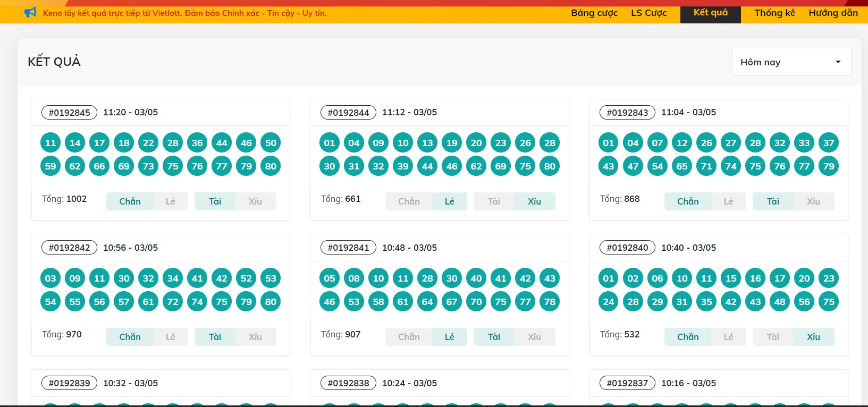Click Xỉu in draw #0192840

[814, 337]
